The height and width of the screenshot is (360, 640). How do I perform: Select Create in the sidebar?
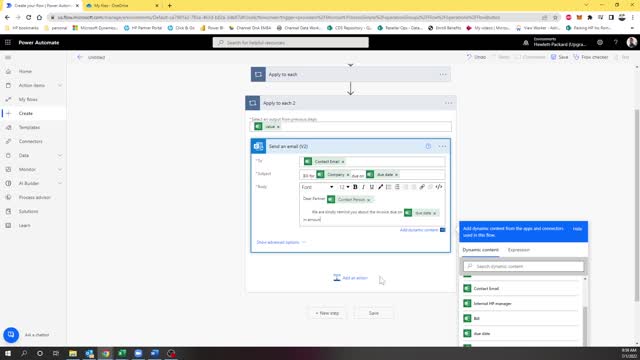25,113
